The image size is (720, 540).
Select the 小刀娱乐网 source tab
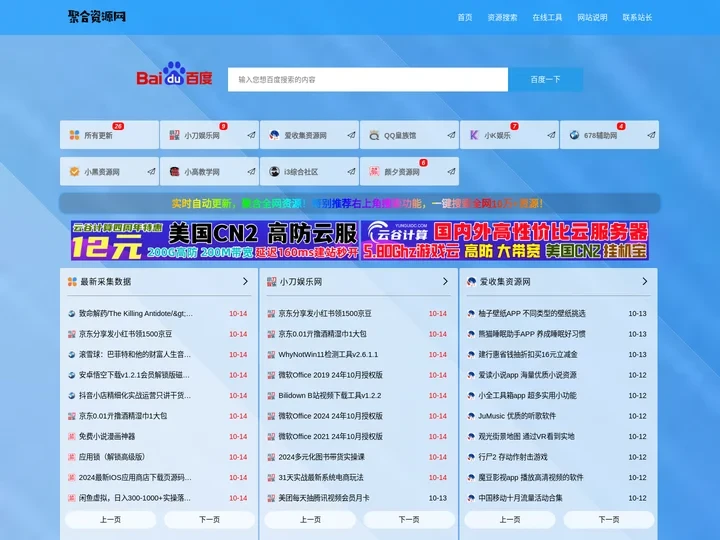[x=209, y=135]
